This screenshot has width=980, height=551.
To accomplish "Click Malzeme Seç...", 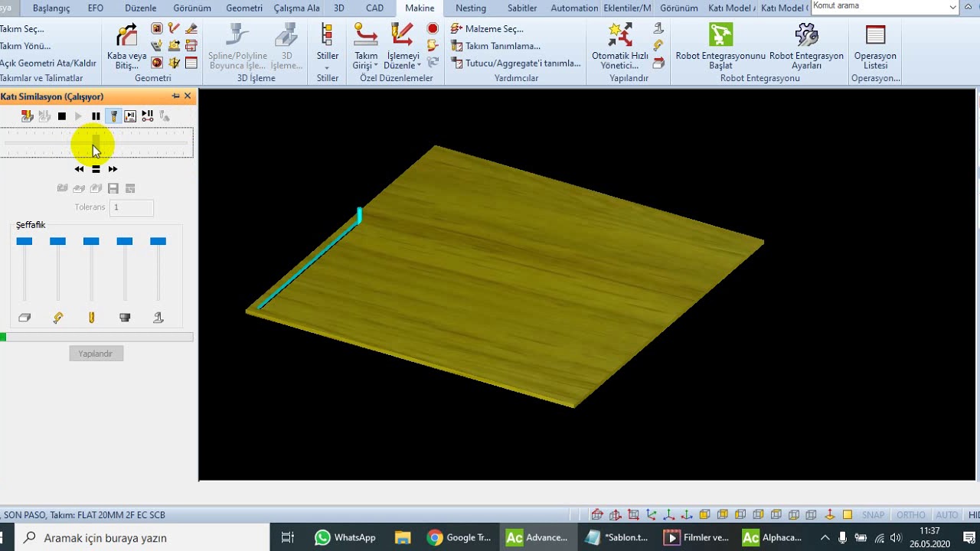I will point(487,29).
